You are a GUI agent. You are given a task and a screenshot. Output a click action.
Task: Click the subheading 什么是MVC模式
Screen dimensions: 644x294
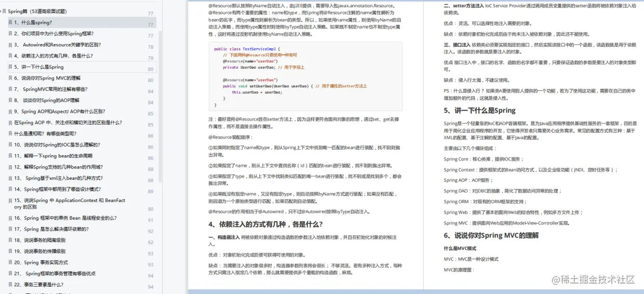[459, 249]
